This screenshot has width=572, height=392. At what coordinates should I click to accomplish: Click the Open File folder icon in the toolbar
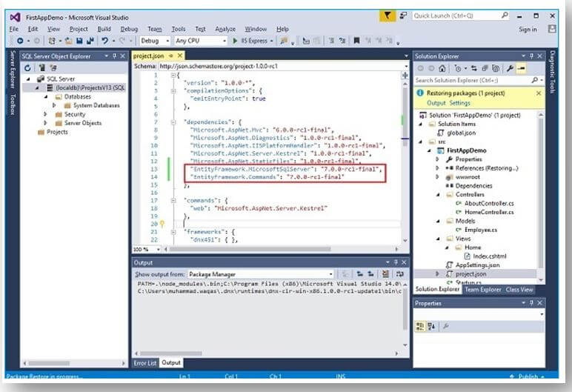click(69, 41)
